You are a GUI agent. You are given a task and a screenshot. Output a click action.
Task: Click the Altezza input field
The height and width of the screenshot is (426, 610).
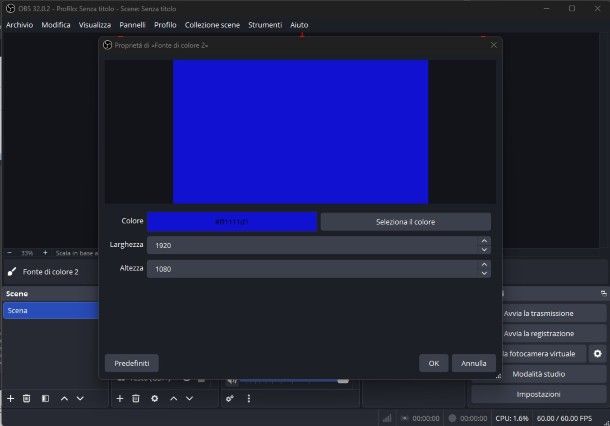pos(310,269)
